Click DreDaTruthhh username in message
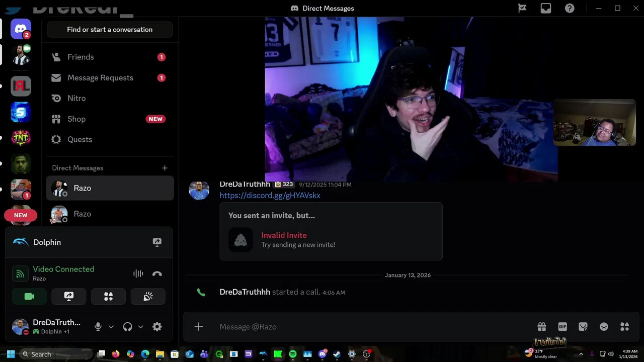Viewport: 644px width, 362px height. coord(245,185)
